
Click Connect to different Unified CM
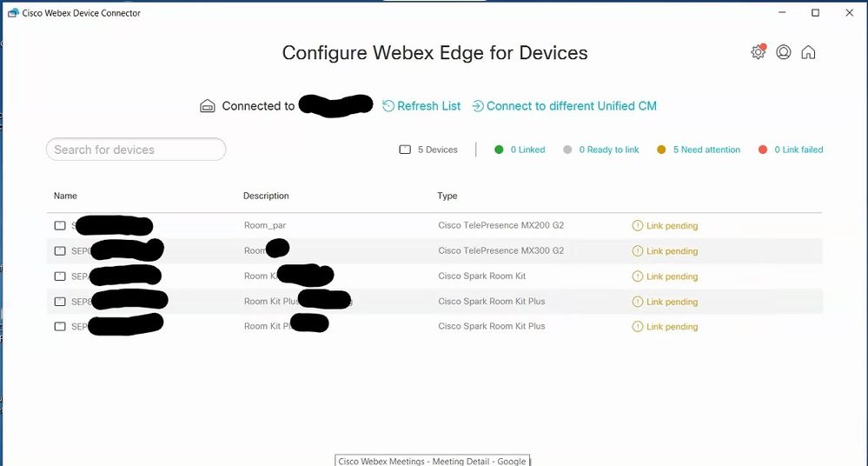564,106
